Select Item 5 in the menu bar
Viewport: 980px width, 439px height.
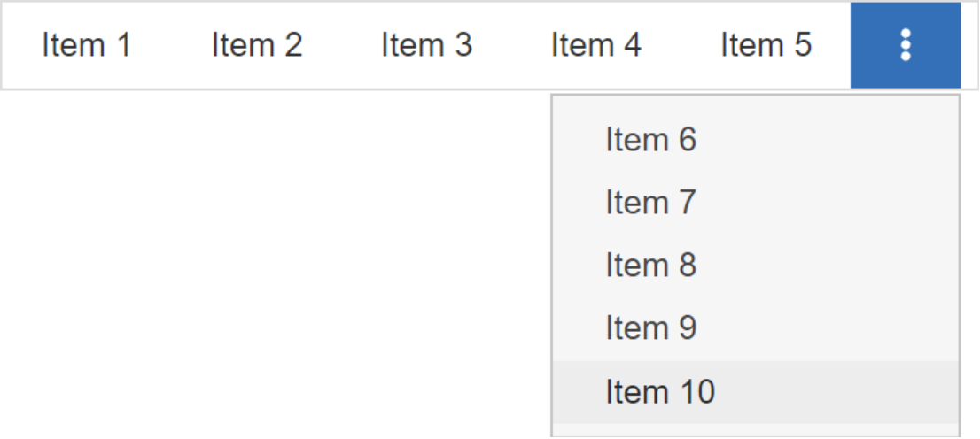766,45
